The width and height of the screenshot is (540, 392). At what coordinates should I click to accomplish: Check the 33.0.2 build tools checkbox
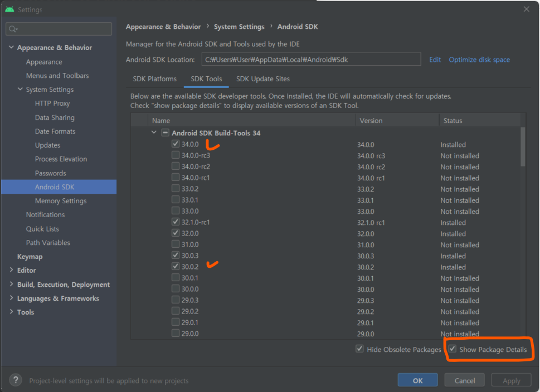coord(176,189)
